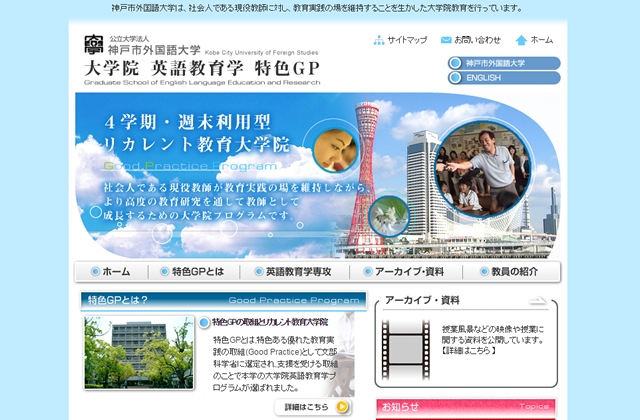Switch to the ENGLISH site button
The width and height of the screenshot is (640, 420).
coord(504,78)
